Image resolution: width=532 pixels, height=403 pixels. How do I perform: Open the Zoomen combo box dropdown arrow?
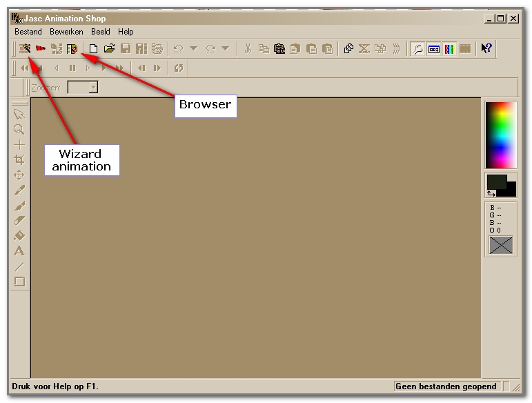(x=94, y=87)
